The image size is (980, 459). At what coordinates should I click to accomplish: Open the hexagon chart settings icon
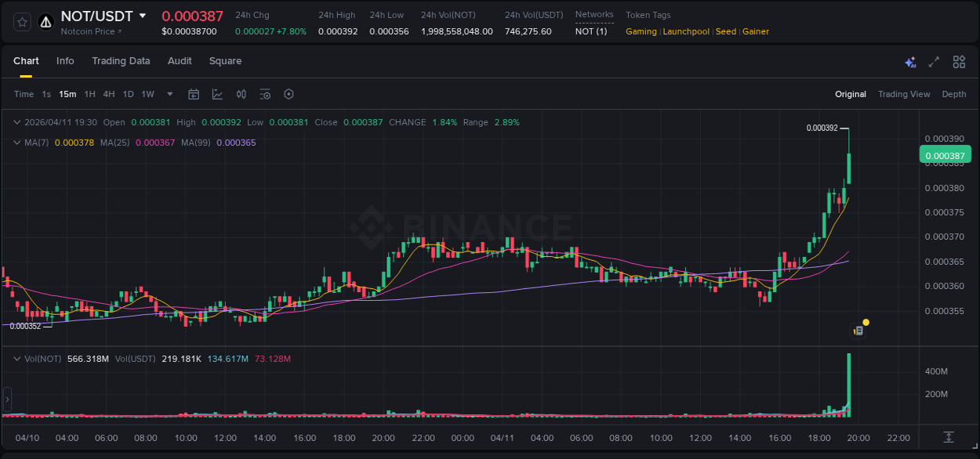pyautogui.click(x=289, y=94)
